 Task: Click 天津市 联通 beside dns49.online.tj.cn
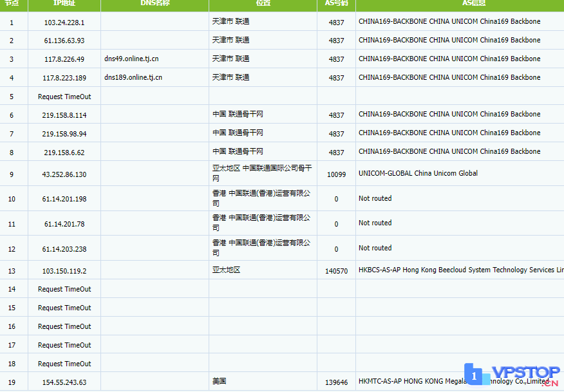[230, 59]
